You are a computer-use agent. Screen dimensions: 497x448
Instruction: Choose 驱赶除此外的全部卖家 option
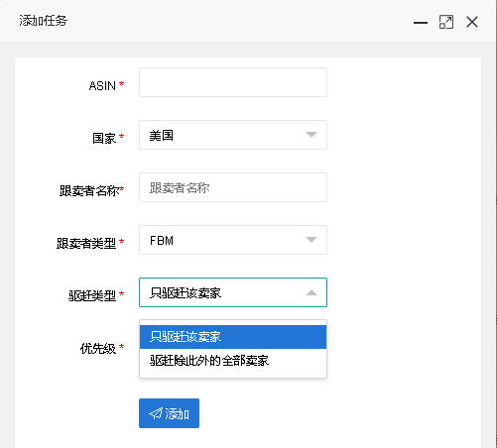(233, 361)
